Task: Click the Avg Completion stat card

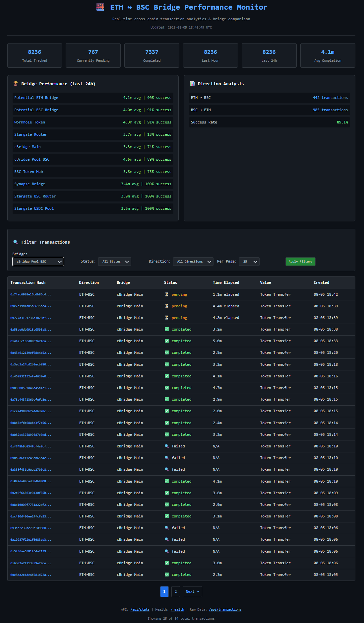Action: pyautogui.click(x=328, y=55)
